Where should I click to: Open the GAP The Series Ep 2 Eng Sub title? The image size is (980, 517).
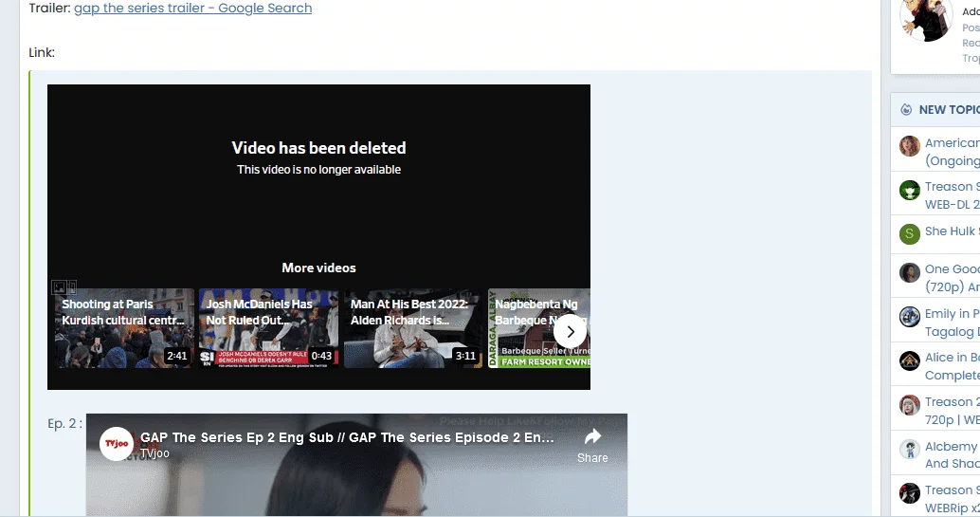(x=347, y=437)
